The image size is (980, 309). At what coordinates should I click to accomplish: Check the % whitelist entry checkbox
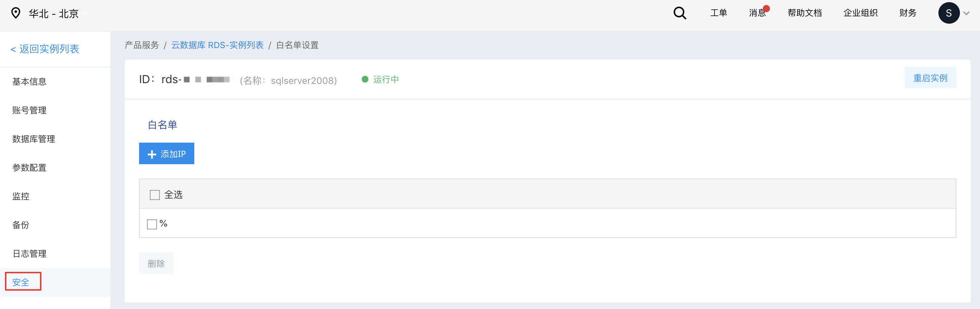(152, 224)
